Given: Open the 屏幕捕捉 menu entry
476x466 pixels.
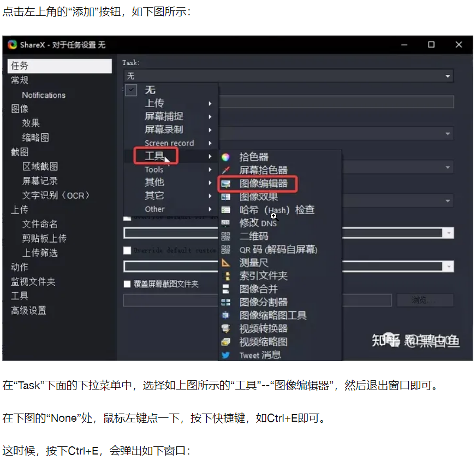Looking at the screenshot, I should tap(171, 116).
